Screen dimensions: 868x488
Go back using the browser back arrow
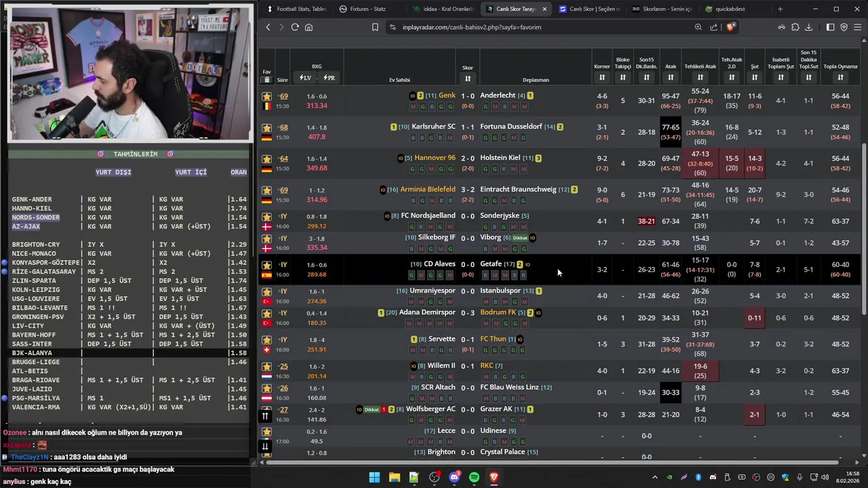point(268,27)
